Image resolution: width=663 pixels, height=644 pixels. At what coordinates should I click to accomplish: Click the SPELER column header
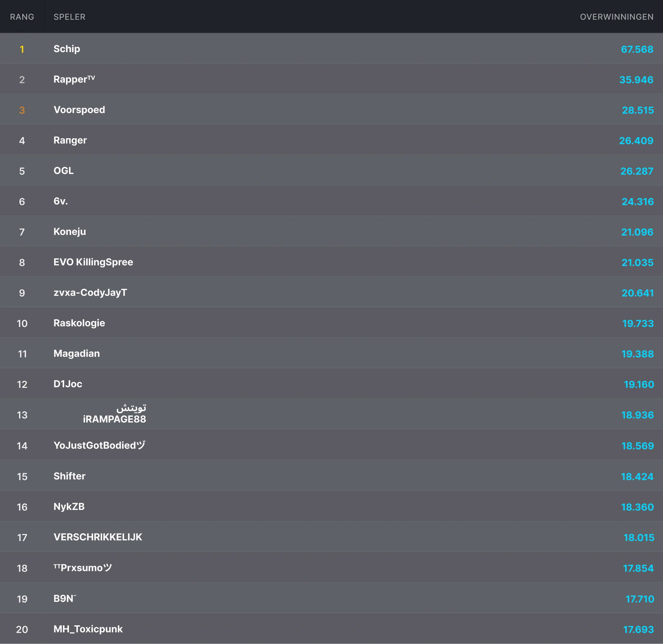click(69, 17)
